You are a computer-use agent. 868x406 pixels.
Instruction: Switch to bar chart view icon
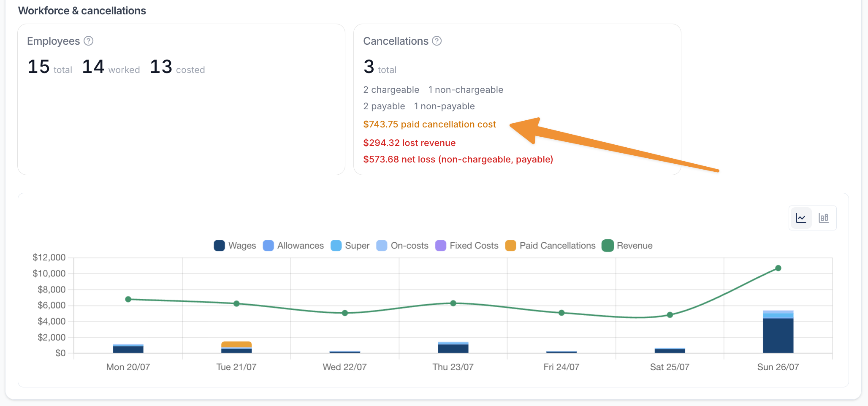click(824, 218)
